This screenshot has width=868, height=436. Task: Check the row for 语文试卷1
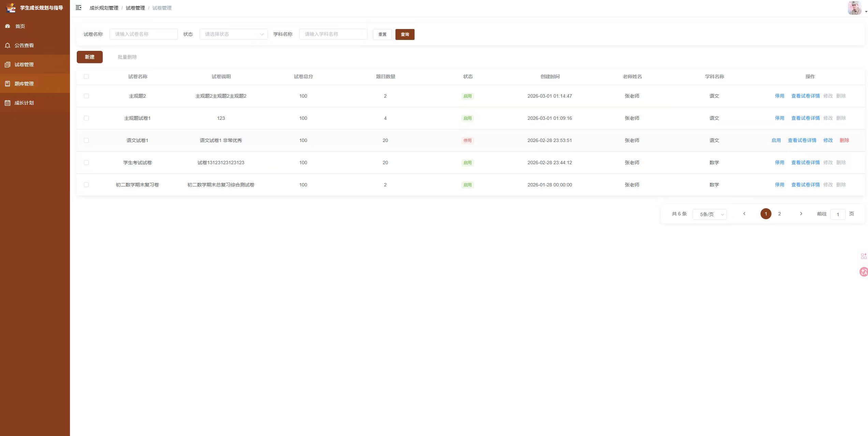[x=86, y=140]
